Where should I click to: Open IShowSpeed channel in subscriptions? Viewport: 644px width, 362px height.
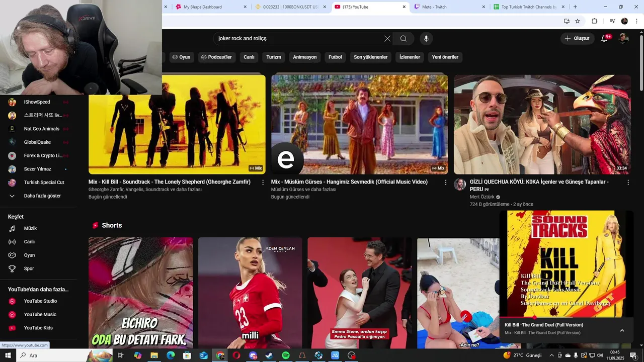point(38,102)
